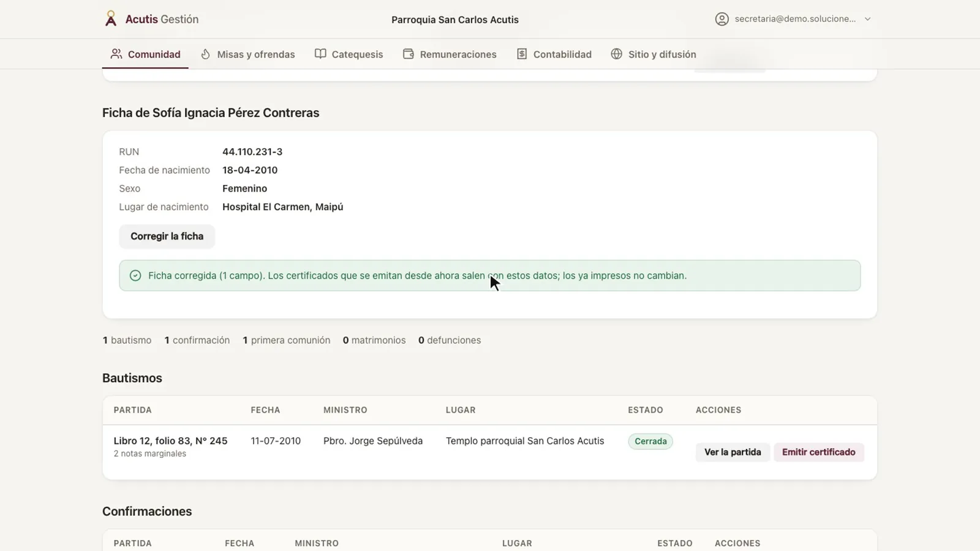The image size is (980, 551).
Task: Click the green success check icon
Action: point(135,275)
